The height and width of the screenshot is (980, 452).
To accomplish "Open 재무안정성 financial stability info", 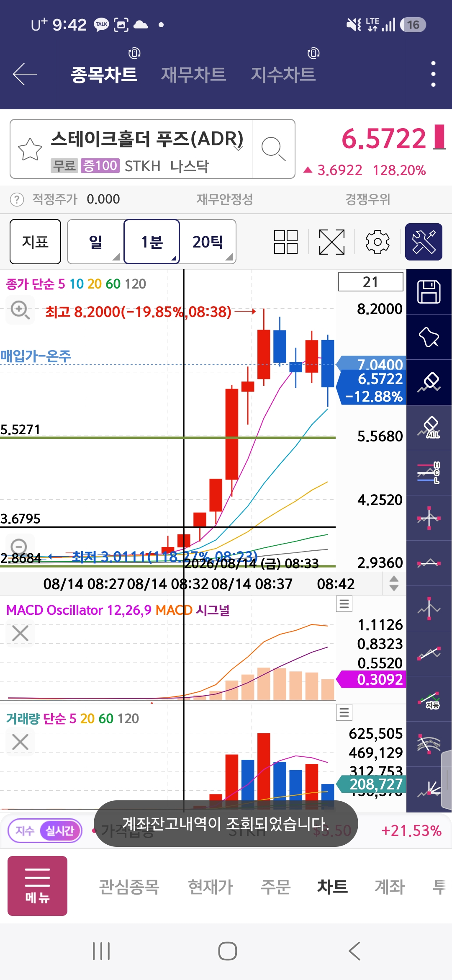I will click(x=225, y=199).
